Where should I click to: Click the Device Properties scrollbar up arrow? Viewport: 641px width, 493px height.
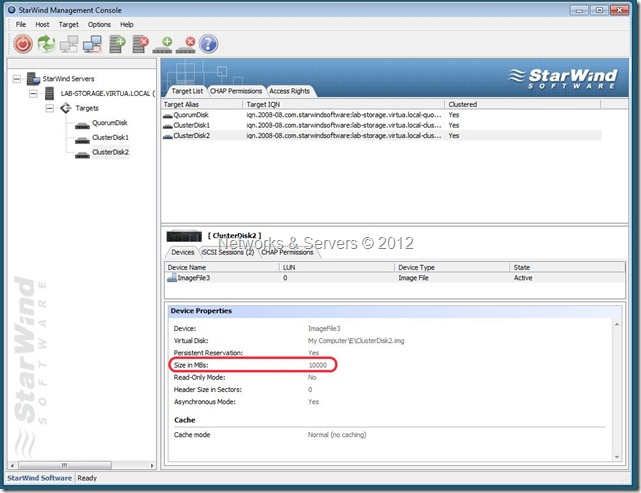(617, 325)
